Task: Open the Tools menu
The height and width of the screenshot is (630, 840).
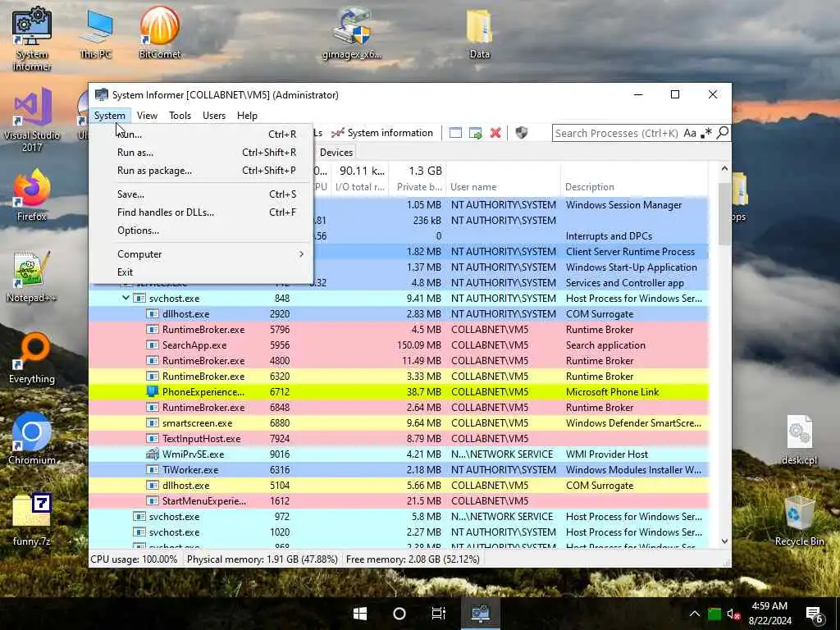Action: click(x=180, y=115)
